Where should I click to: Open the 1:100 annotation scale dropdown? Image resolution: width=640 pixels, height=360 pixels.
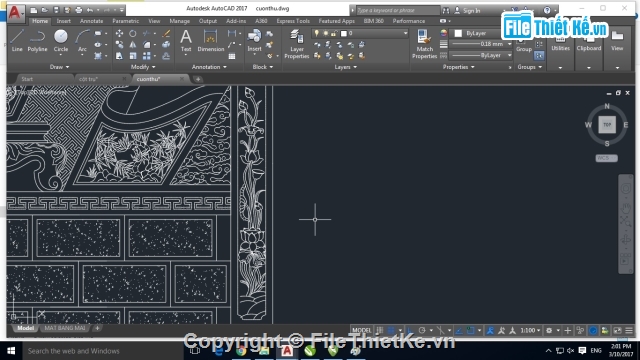pos(530,330)
